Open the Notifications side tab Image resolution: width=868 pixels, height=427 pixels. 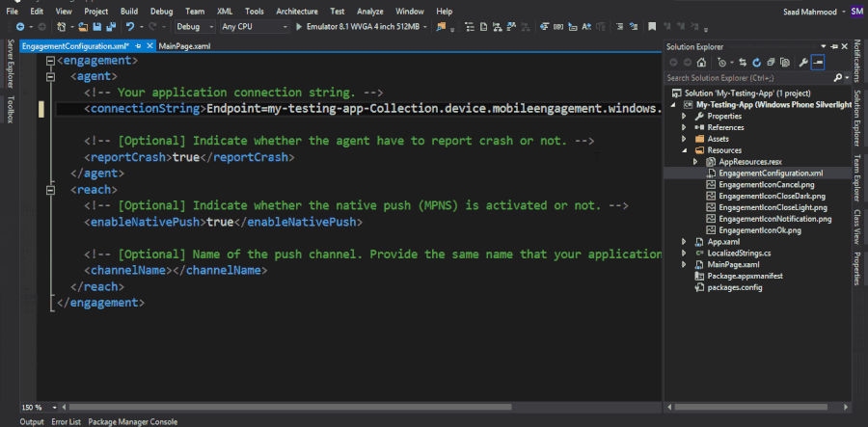(x=857, y=61)
